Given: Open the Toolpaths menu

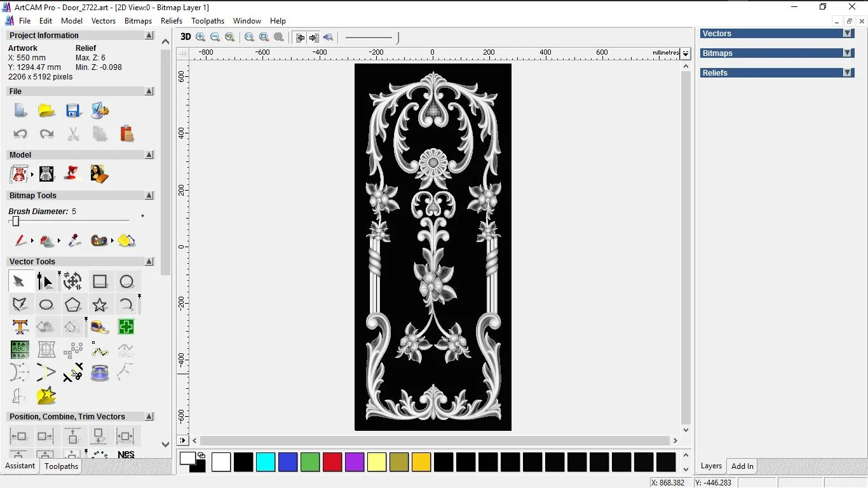Looking at the screenshot, I should click(x=208, y=21).
